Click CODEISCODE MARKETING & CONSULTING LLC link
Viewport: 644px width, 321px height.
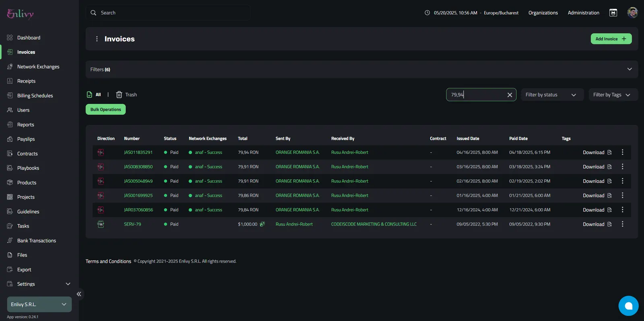coord(374,224)
